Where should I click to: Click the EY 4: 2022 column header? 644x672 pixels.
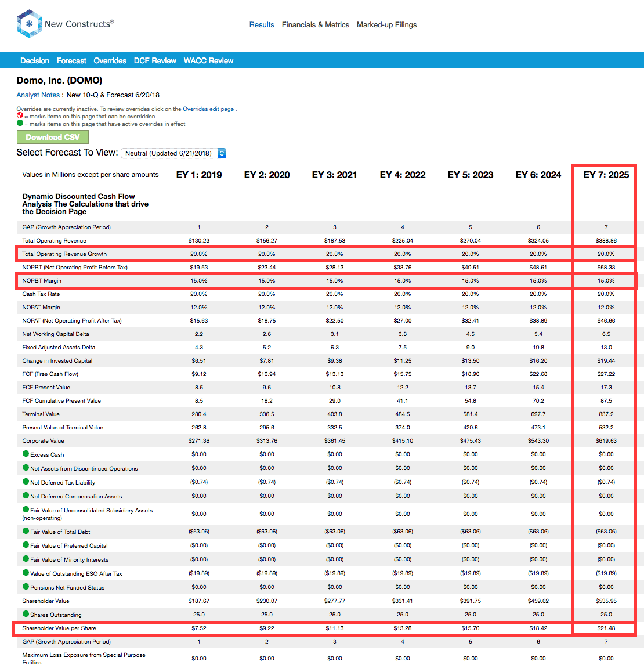pyautogui.click(x=403, y=175)
